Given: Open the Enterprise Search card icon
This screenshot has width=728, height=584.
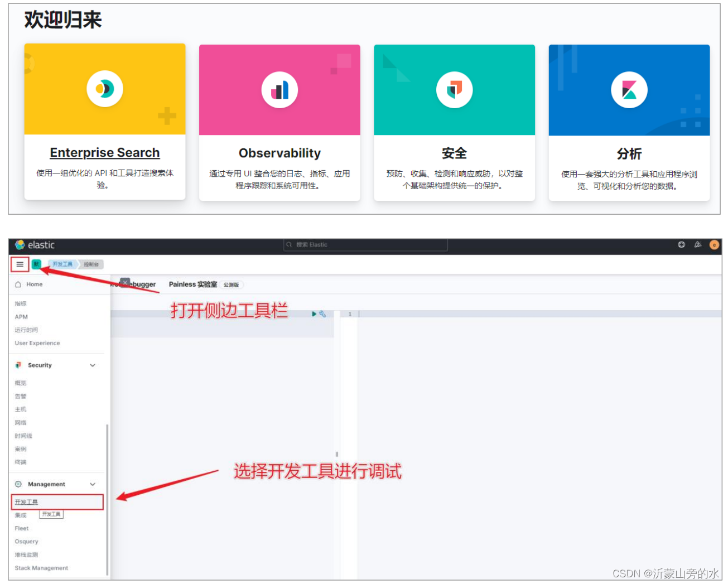Looking at the screenshot, I should point(104,89).
